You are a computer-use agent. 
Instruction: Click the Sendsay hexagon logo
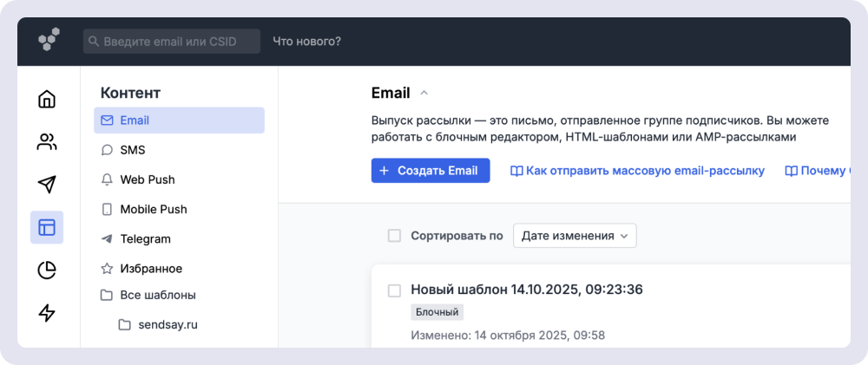click(49, 41)
